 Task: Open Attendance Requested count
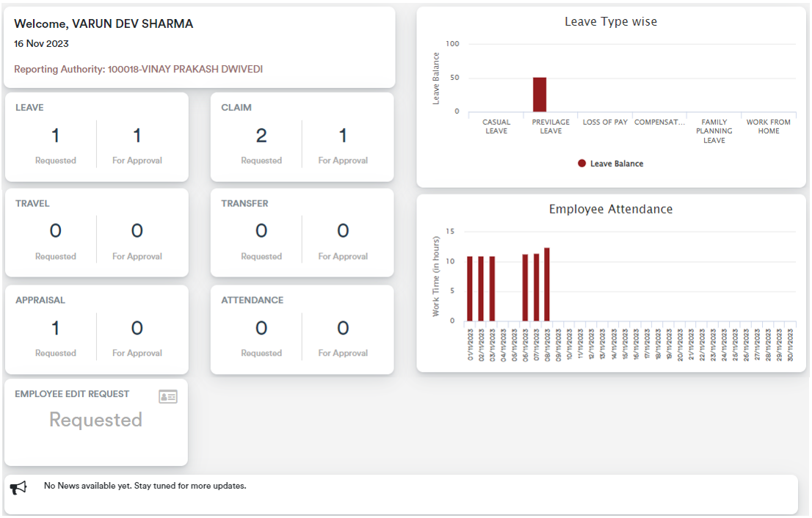point(261,328)
